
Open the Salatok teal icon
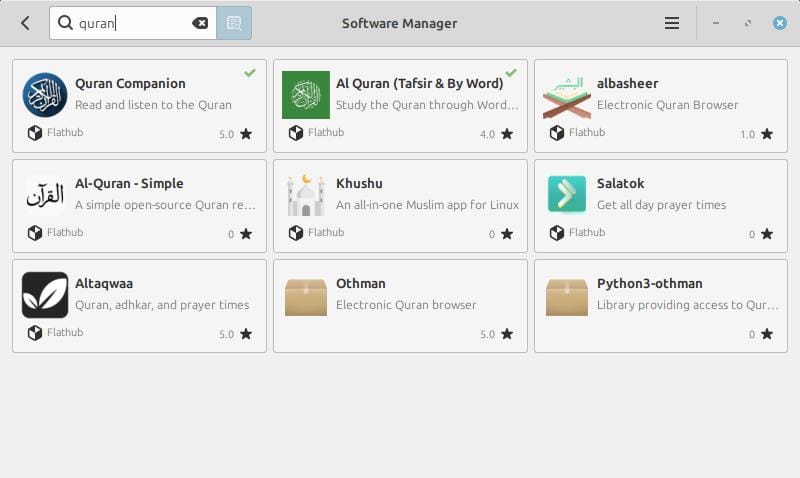567,194
